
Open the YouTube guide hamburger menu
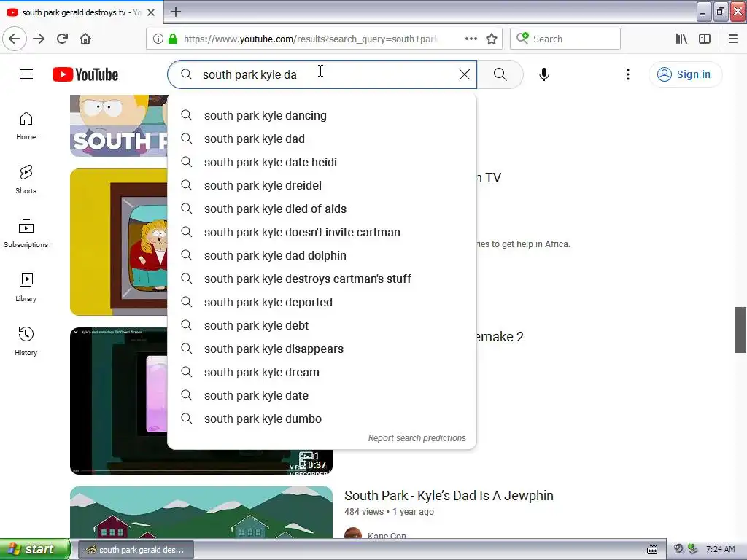pos(26,74)
